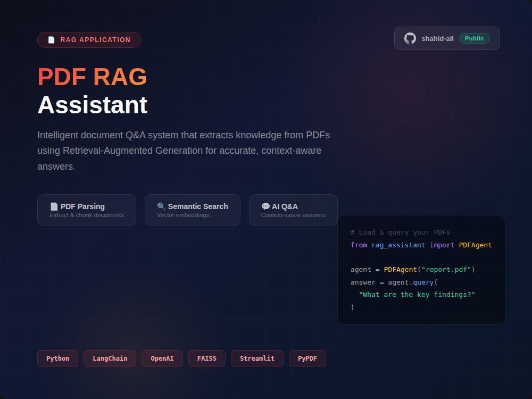Click the document icon in RAG APPLICATION badge
Screen dimensions: 532x399
point(51,40)
